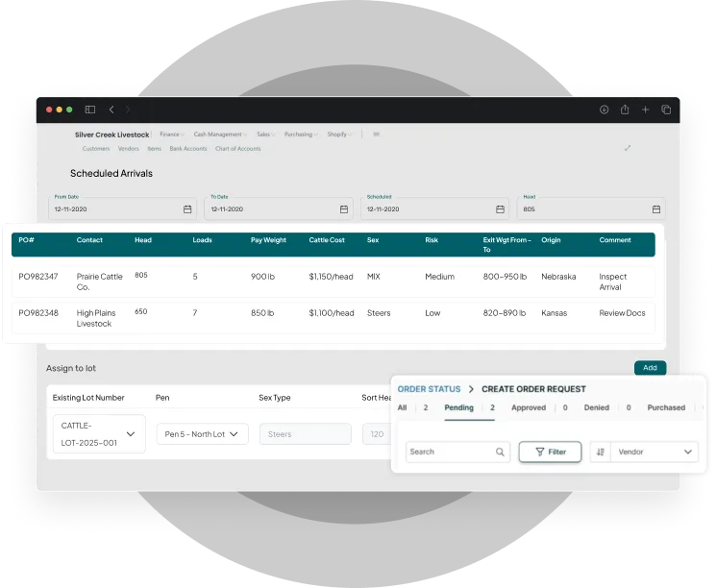Click the Medium risk cell
The image size is (716, 588).
pos(440,277)
